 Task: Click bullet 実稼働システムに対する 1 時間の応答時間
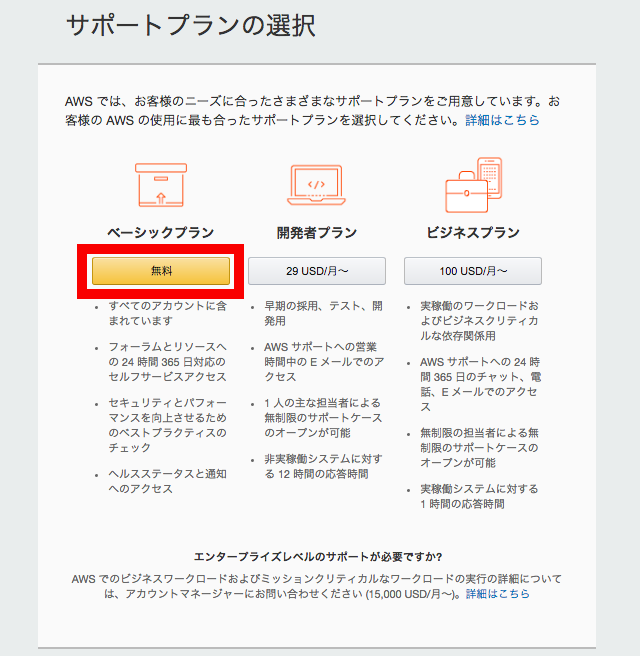(x=479, y=496)
